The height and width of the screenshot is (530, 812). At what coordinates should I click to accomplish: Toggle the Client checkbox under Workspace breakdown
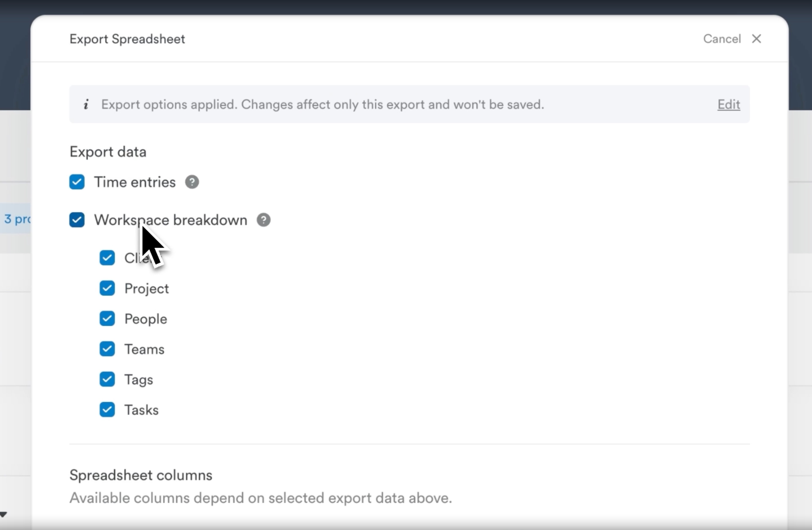pos(107,258)
